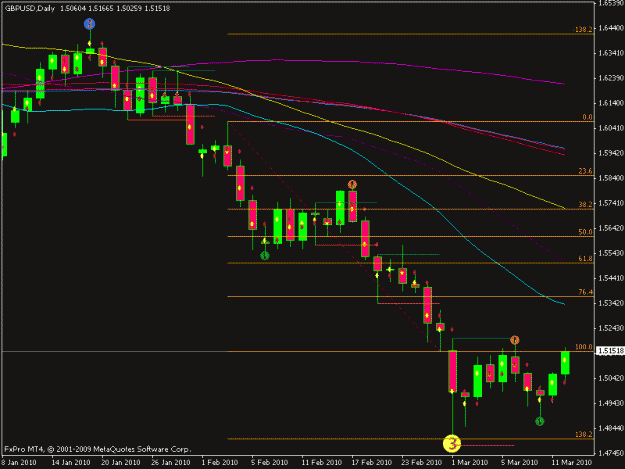Image resolution: width=625 pixels, height=469 pixels.
Task: Click the 1.54410 price axis label
Action: (610, 278)
